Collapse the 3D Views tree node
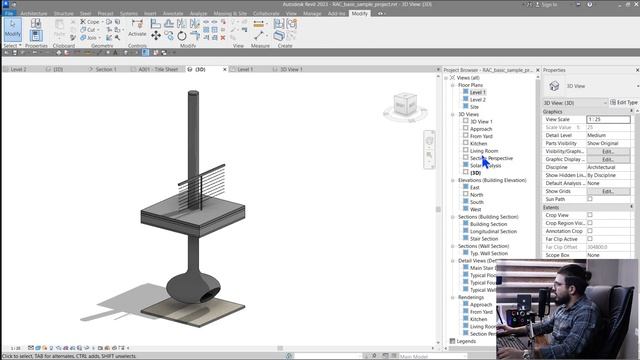This screenshot has width=640, height=360. point(453,115)
